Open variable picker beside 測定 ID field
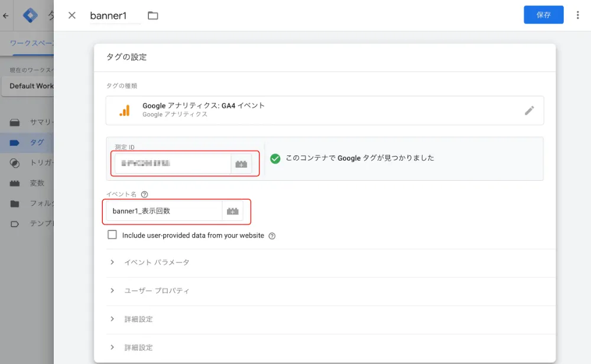Screen dimensions: 591x364 click(x=241, y=164)
